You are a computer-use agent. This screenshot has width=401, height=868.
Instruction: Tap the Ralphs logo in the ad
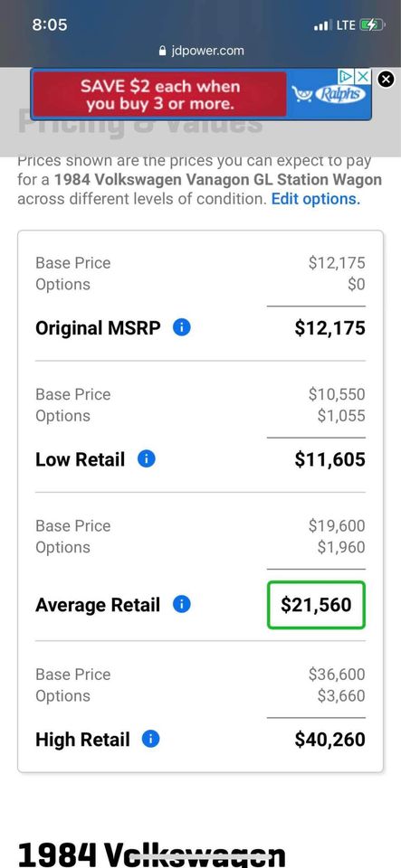pyautogui.click(x=330, y=95)
